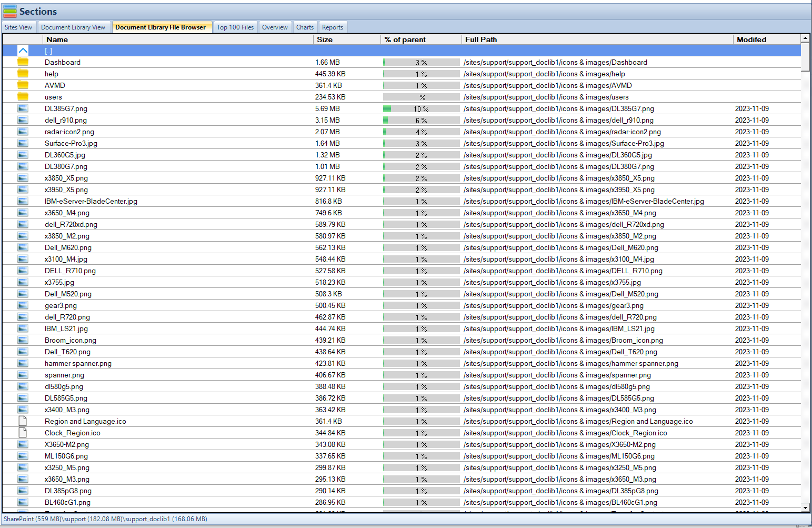Image resolution: width=812 pixels, height=528 pixels.
Task: Switch to the Sites View tab
Action: click(18, 27)
